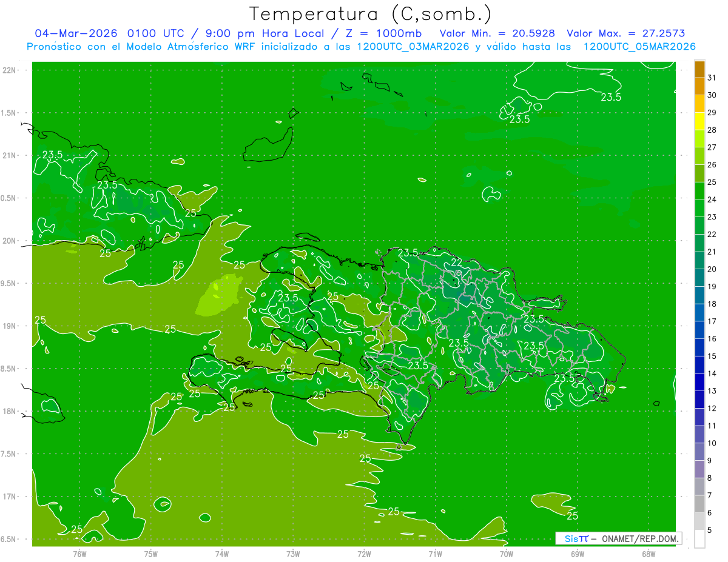Click the legend label "26"

[x=712, y=165]
